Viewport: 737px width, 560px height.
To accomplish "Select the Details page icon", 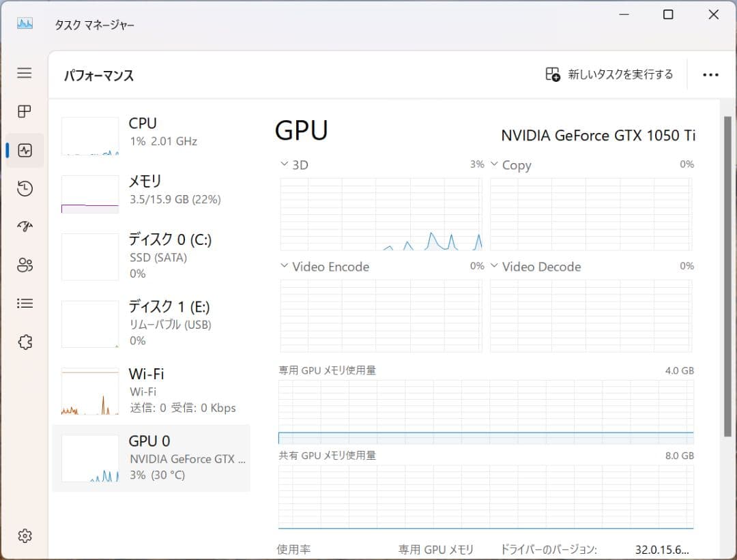I will click(x=25, y=303).
